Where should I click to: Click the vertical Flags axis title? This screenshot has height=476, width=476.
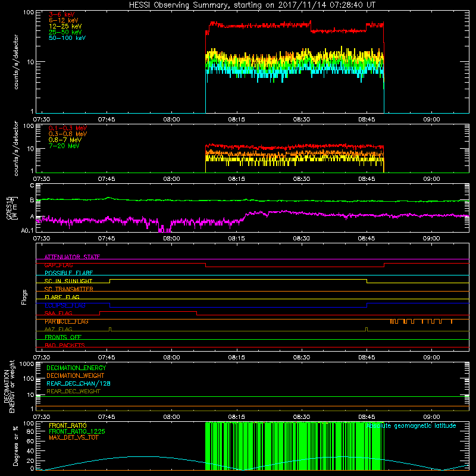(x=24, y=297)
